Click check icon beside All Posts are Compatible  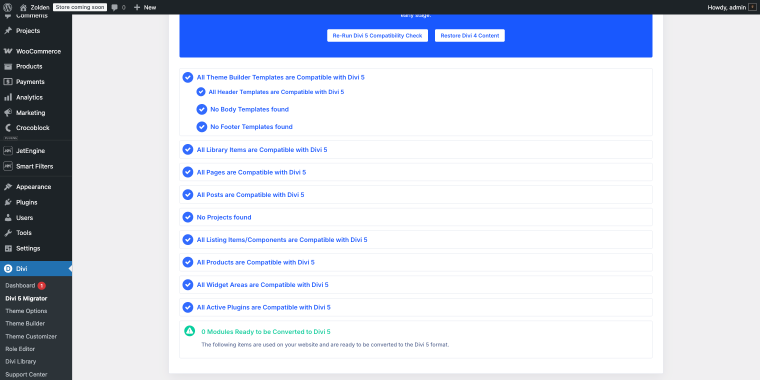(x=188, y=194)
